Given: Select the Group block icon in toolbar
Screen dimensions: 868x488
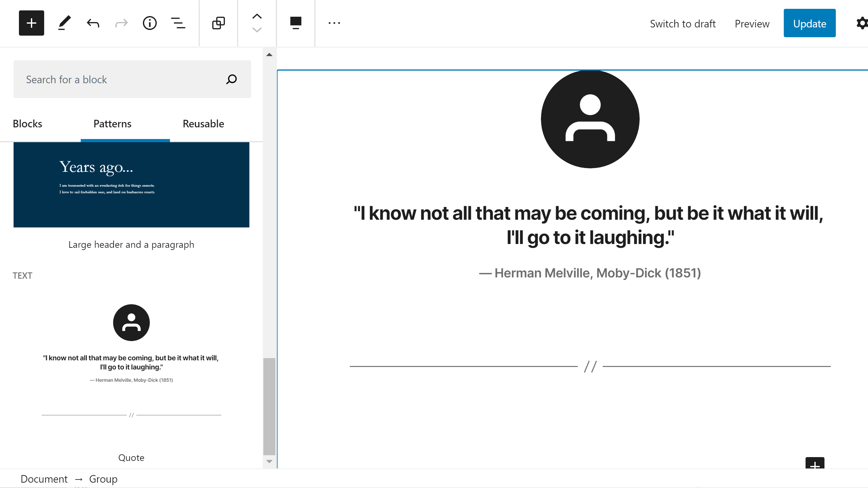Looking at the screenshot, I should [x=218, y=23].
